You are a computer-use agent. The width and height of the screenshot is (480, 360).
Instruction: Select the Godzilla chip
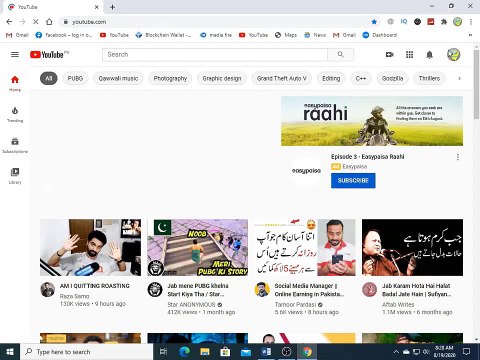392,78
